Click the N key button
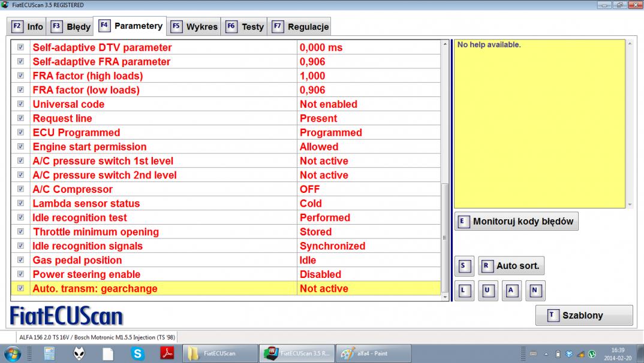 click(535, 291)
